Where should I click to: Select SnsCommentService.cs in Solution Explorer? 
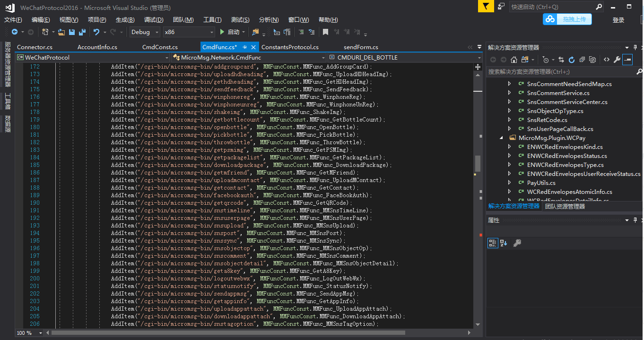click(x=558, y=93)
